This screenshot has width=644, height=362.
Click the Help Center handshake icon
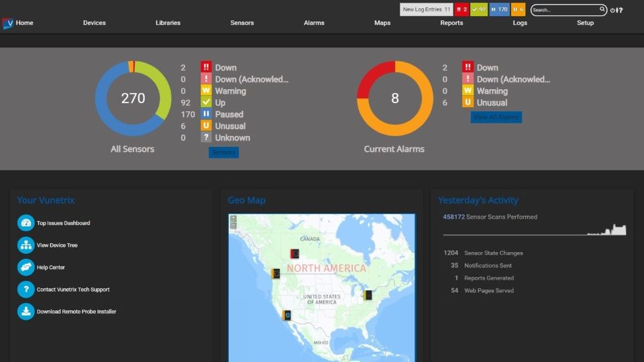tap(26, 267)
